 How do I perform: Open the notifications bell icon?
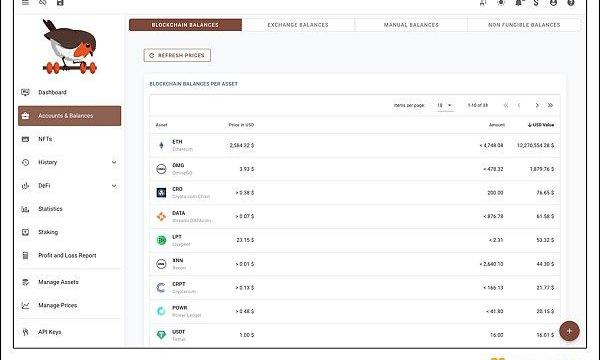click(518, 2)
